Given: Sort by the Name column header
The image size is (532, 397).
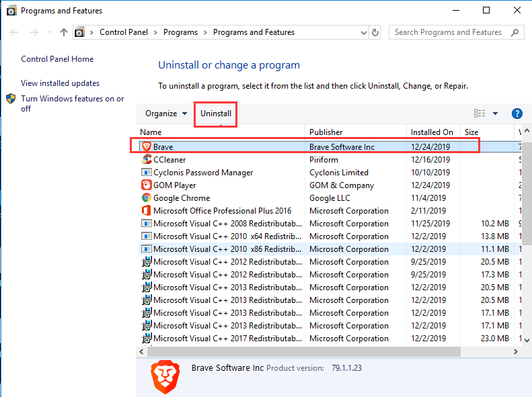Looking at the screenshot, I should tap(221, 132).
